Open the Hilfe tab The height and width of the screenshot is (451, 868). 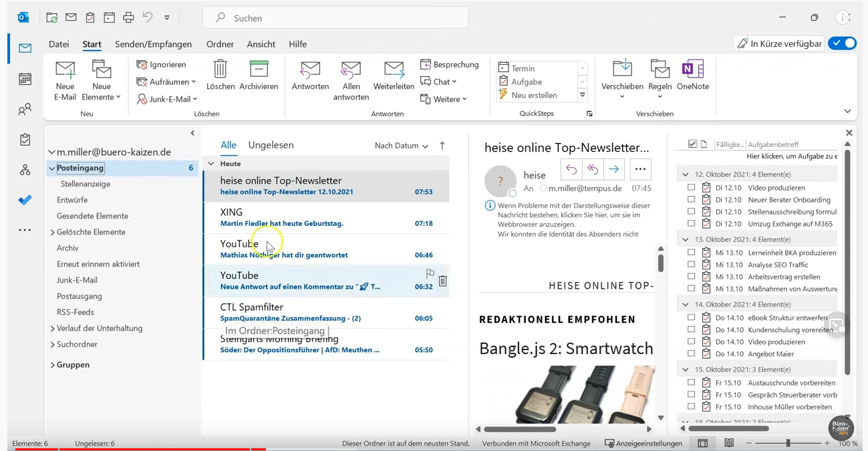coord(297,44)
